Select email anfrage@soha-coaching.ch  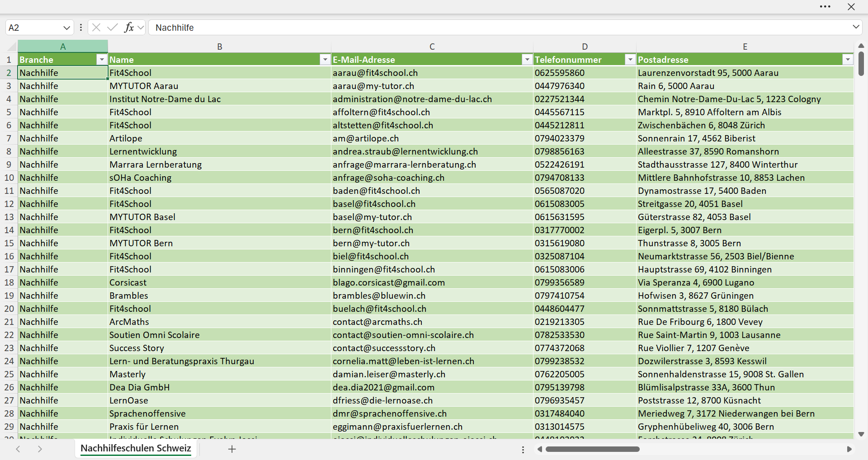432,178
